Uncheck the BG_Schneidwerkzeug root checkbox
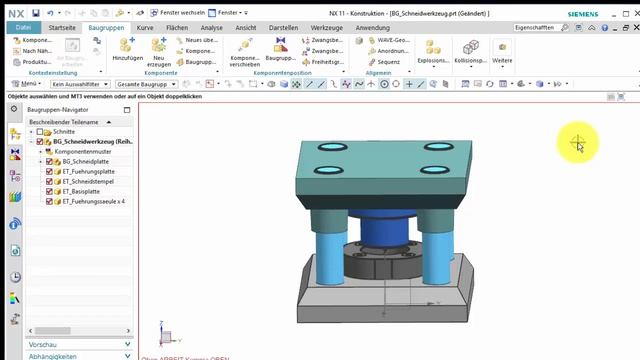Image resolution: width=640 pixels, height=360 pixels. 40,142
